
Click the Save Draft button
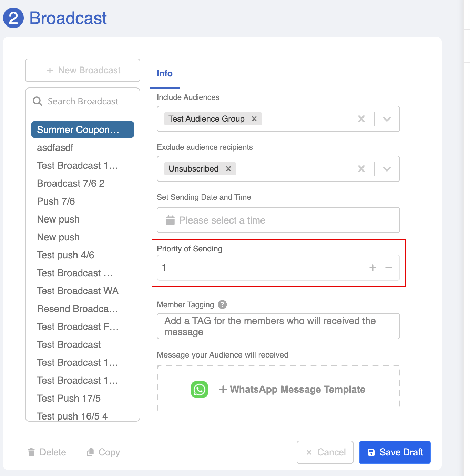click(x=395, y=452)
